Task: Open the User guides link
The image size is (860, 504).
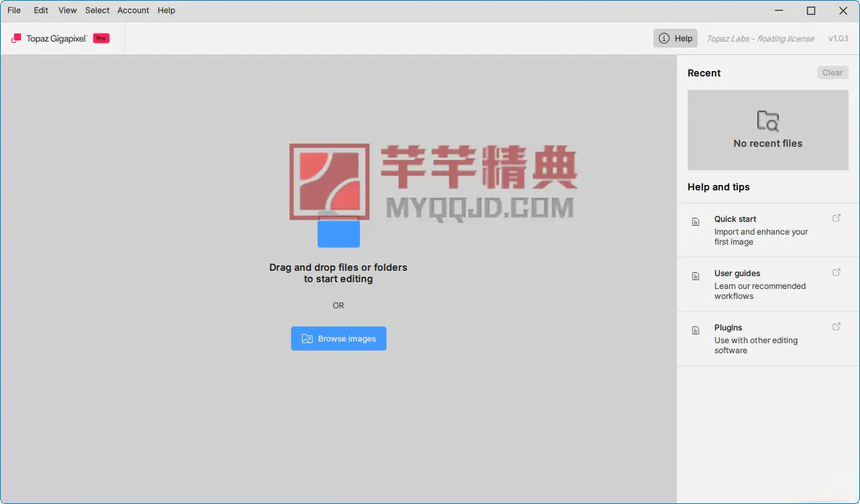Action: [768, 284]
